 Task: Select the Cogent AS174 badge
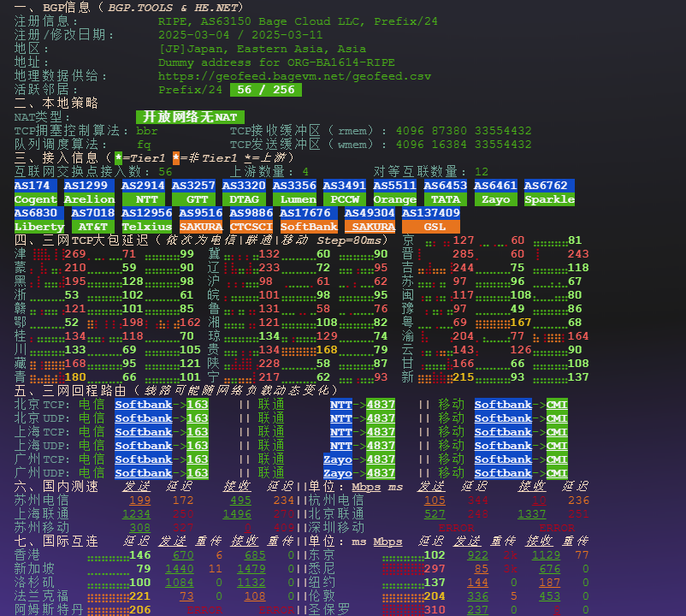35,193
